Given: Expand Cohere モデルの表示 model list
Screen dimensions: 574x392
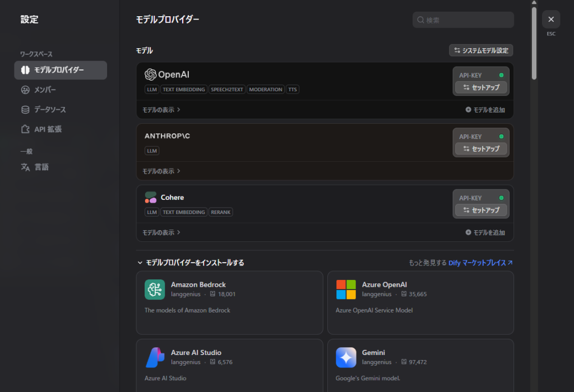Looking at the screenshot, I should [161, 232].
